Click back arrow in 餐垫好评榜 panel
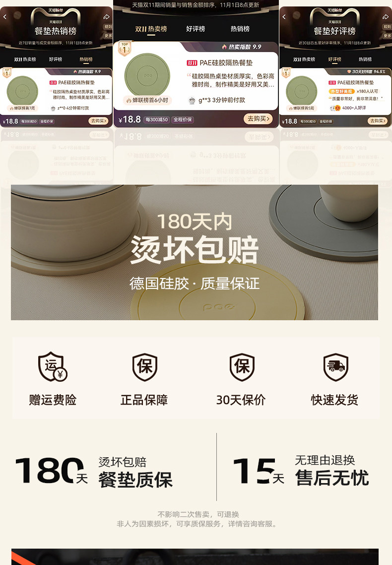392x565 pixels. pos(284,17)
